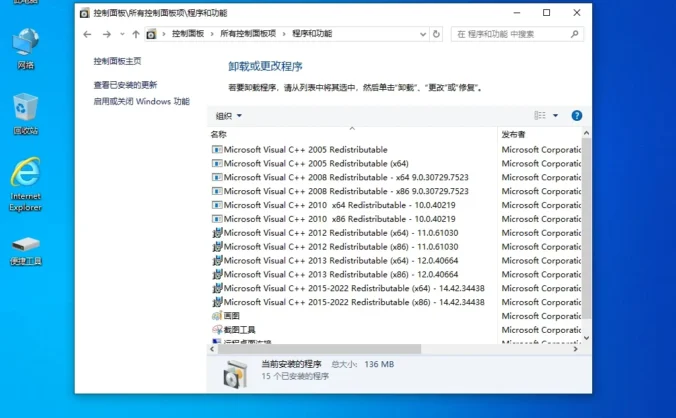Click installer icon of Visual C++ 2013 (x86)
This screenshot has height=418, width=676.
pos(217,274)
